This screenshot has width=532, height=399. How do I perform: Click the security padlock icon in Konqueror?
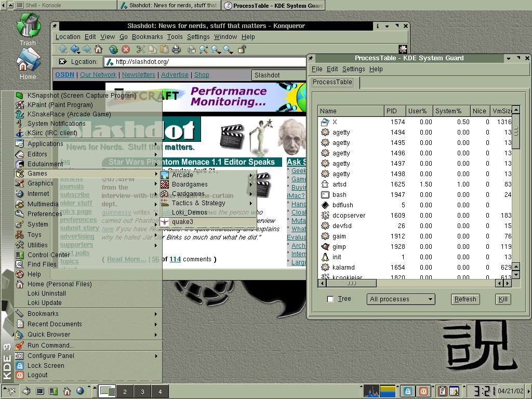pos(242,49)
